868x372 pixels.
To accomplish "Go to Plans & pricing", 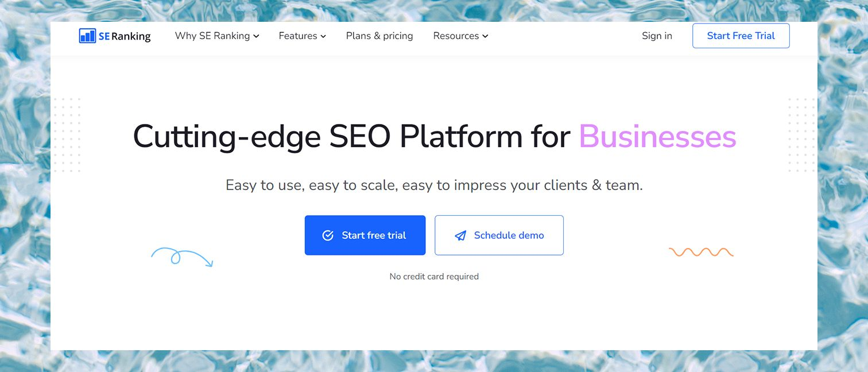I will point(379,36).
